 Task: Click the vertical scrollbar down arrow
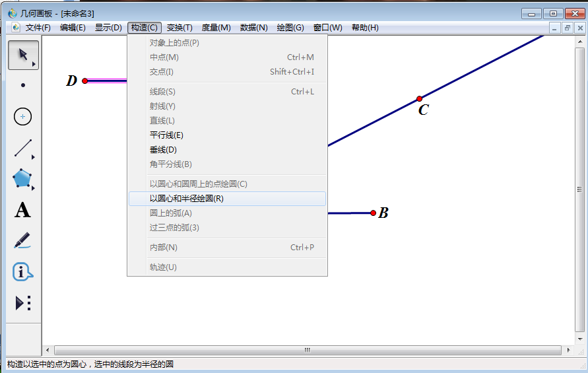coord(580,339)
